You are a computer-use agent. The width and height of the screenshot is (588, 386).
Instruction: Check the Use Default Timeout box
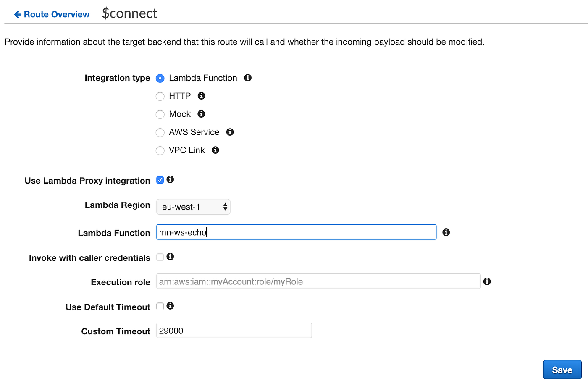(160, 306)
